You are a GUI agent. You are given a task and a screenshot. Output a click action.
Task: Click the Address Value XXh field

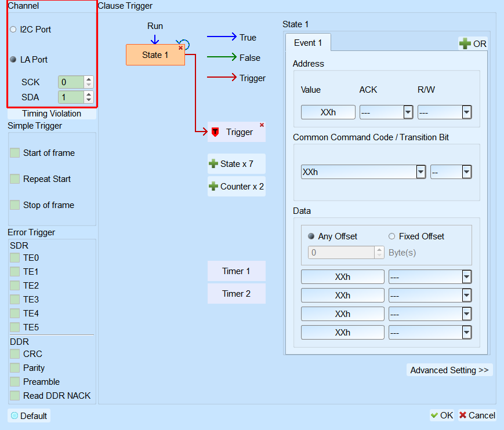pyautogui.click(x=328, y=112)
